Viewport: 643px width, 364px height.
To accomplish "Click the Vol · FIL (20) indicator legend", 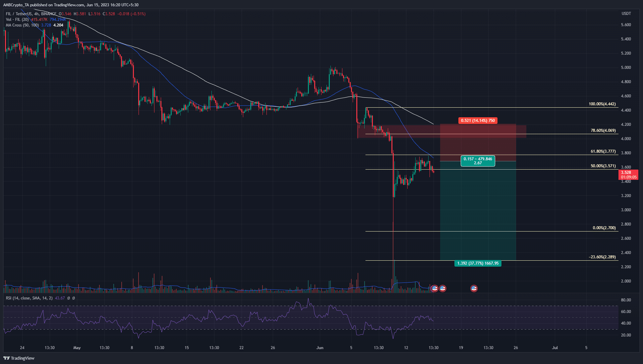I will click(17, 20).
